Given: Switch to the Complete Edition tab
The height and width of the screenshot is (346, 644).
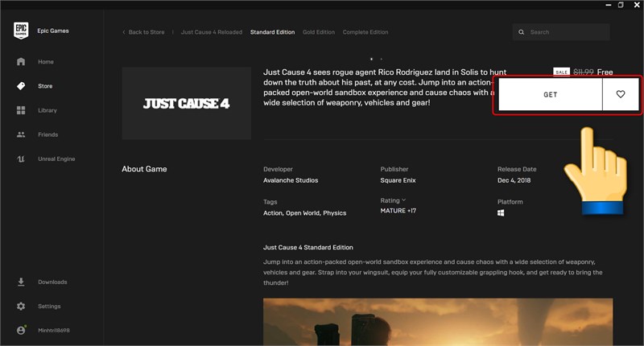Looking at the screenshot, I should [x=365, y=32].
